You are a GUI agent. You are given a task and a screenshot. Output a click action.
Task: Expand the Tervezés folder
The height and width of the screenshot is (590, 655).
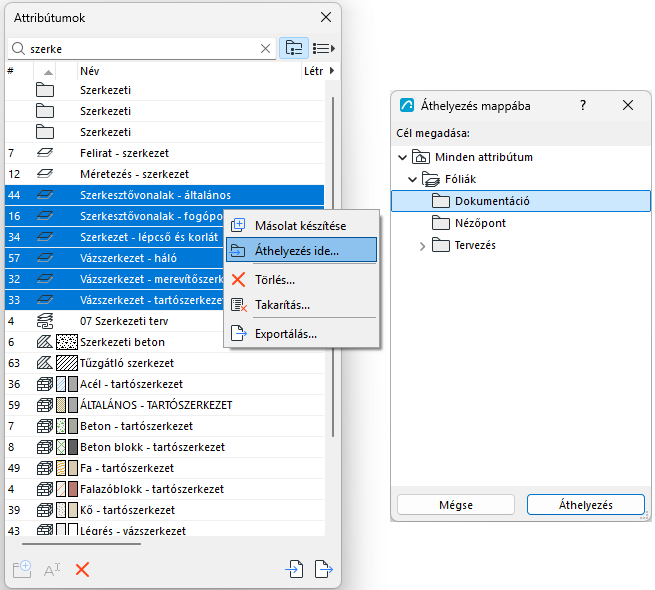[x=422, y=246]
